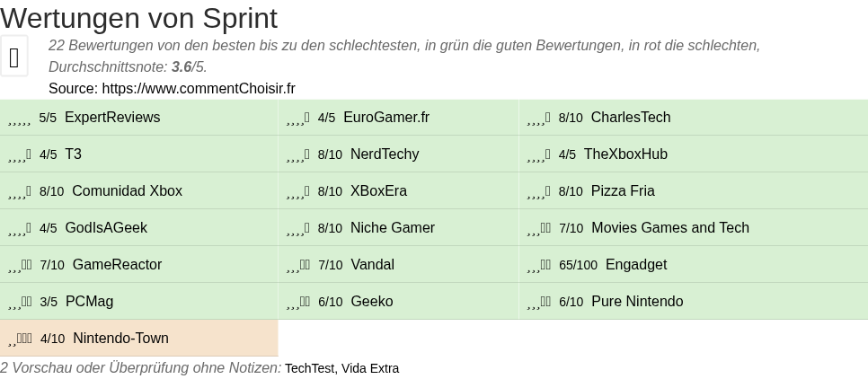Click the star icons next to PCMag
Image resolution: width=868 pixels, height=379 pixels.
coord(20,303)
